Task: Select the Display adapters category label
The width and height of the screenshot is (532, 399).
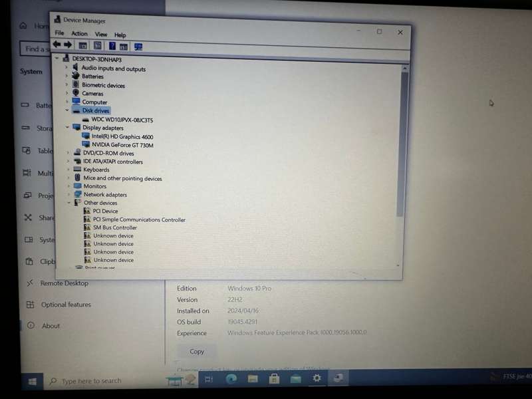Action: tap(103, 128)
